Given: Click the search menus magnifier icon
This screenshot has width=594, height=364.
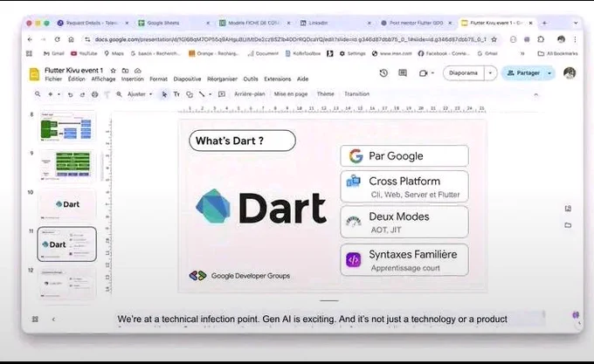Looking at the screenshot, I should 38,94.
